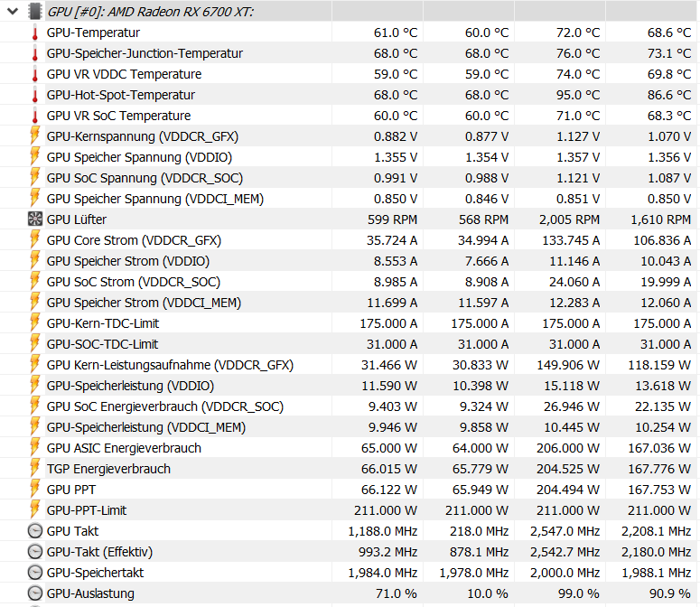Click thermometer icon beside GPU-Temperatur
The height and width of the screenshot is (607, 700).
(35, 33)
